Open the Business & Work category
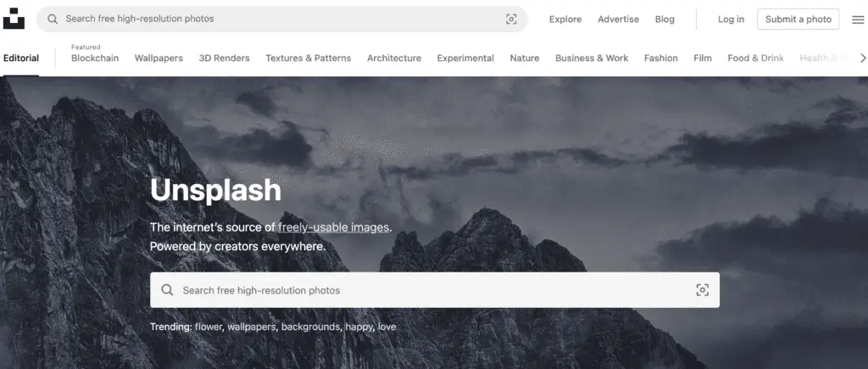 592,59
